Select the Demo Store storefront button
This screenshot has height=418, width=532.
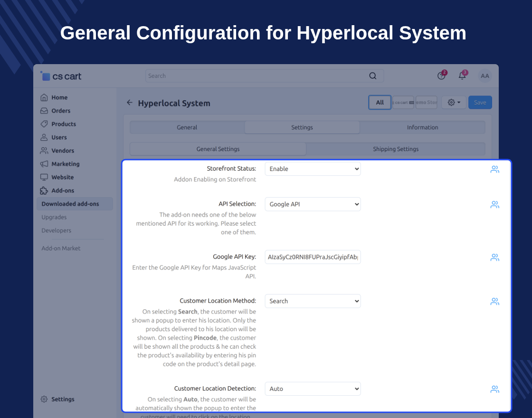click(427, 103)
